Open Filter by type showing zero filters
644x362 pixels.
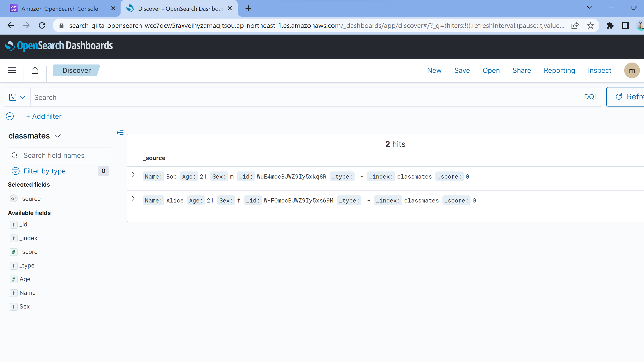[44, 171]
